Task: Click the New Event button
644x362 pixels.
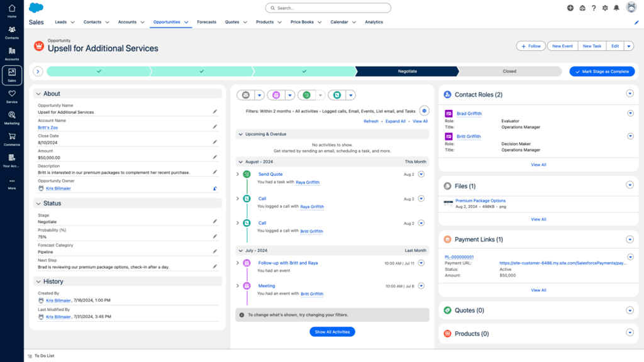Action: 562,46
